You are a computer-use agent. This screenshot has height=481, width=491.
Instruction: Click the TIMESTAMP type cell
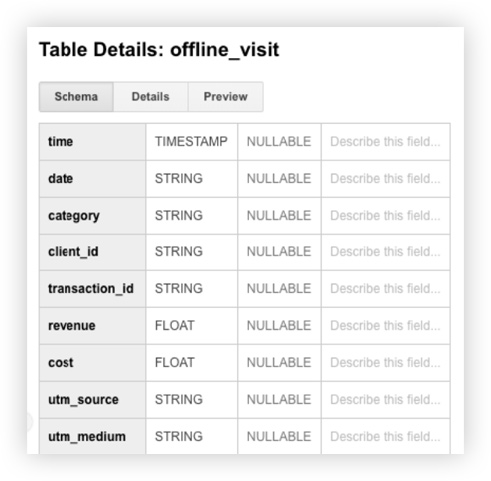pos(192,142)
